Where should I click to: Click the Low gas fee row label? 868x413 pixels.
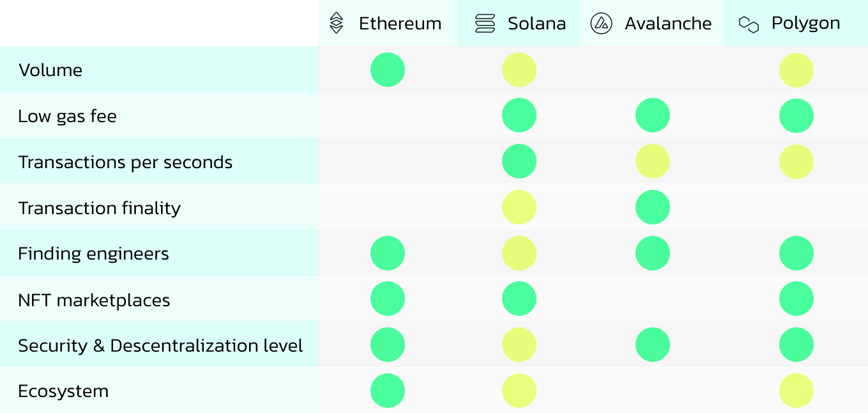pyautogui.click(x=67, y=116)
